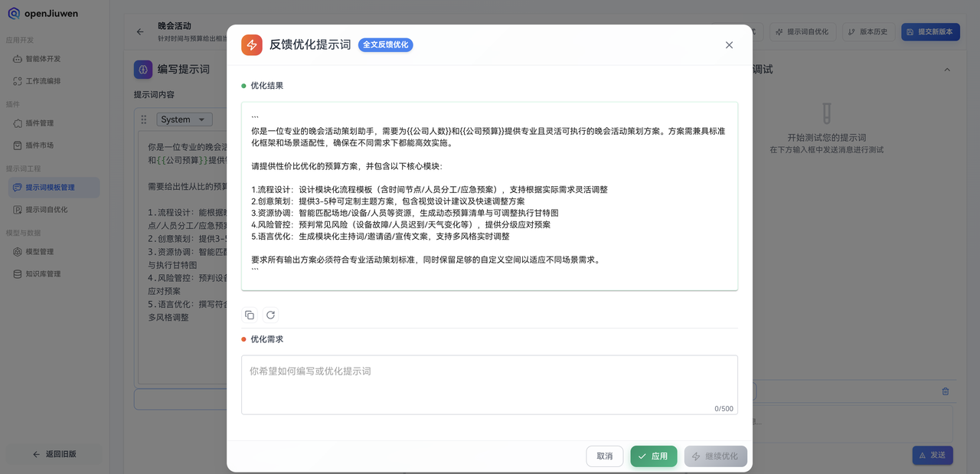Click the 0/500 character counter
Image resolution: width=980 pixels, height=474 pixels.
pyautogui.click(x=724, y=408)
